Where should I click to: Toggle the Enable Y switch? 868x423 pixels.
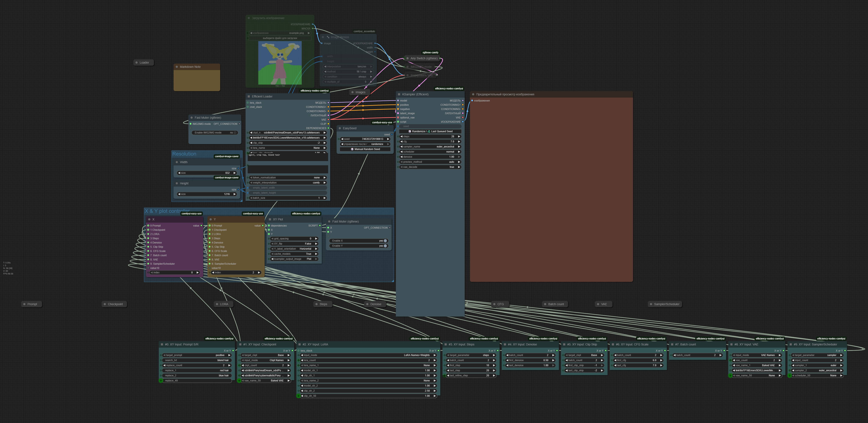(385, 246)
